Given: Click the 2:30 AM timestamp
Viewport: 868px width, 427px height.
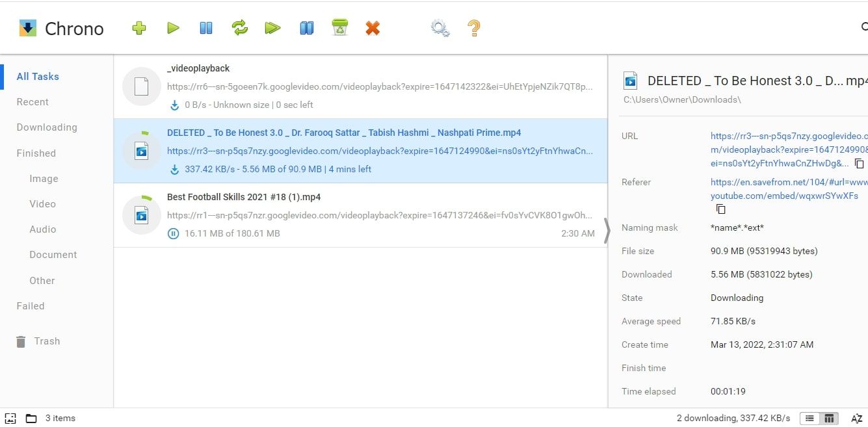Looking at the screenshot, I should [x=578, y=233].
